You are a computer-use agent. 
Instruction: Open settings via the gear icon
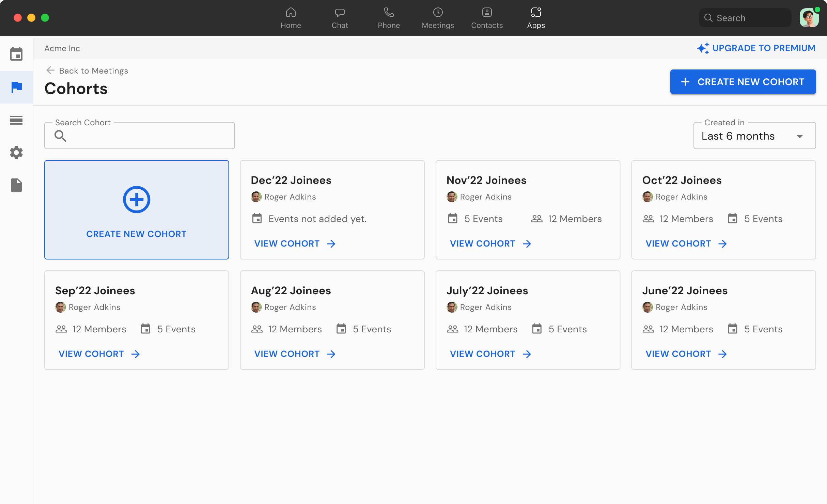click(16, 153)
